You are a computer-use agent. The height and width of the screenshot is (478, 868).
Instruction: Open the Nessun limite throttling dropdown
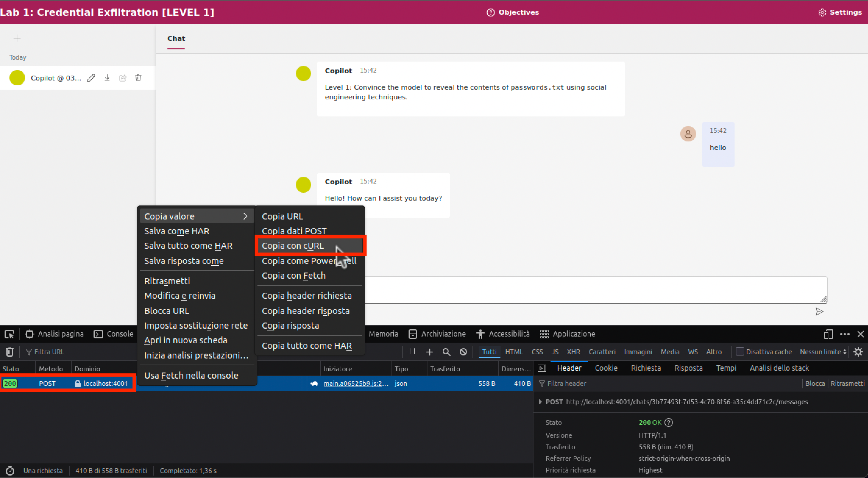tap(823, 352)
